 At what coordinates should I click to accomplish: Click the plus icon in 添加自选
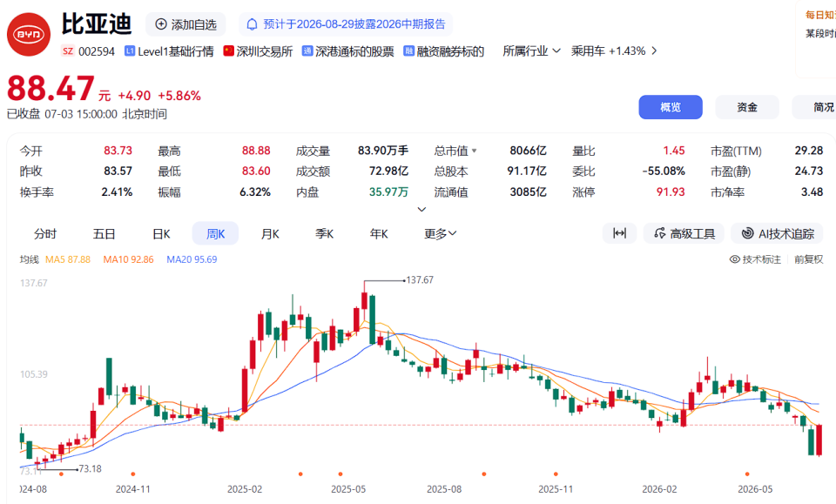pyautogui.click(x=161, y=24)
